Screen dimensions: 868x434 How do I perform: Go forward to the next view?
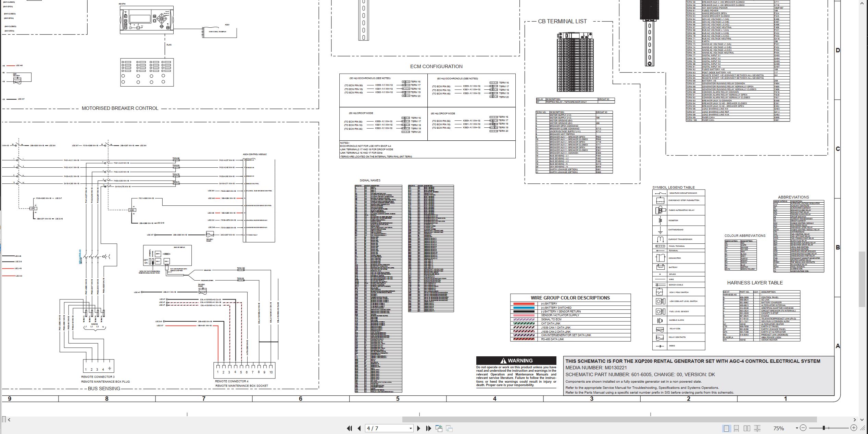coord(449,428)
